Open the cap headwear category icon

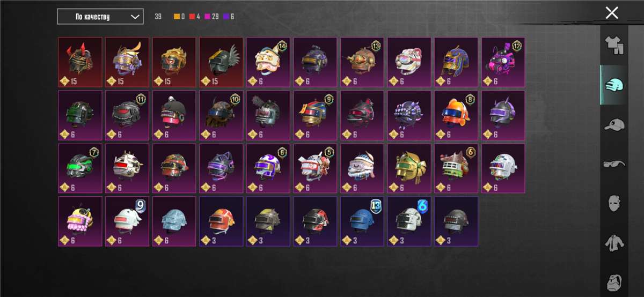click(x=614, y=125)
